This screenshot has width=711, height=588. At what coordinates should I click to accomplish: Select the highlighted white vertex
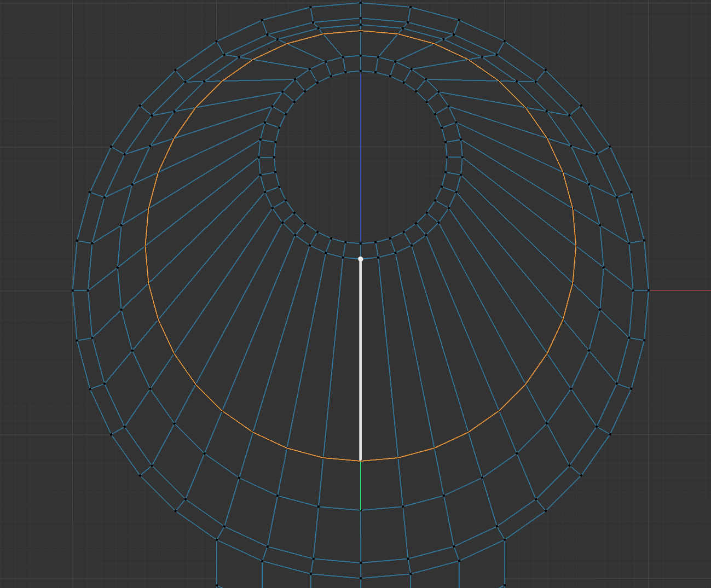click(x=360, y=259)
